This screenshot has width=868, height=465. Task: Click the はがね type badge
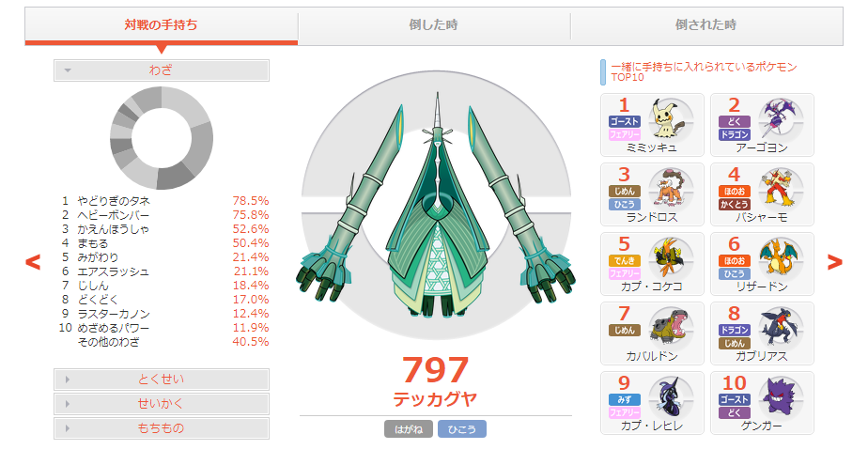409,429
